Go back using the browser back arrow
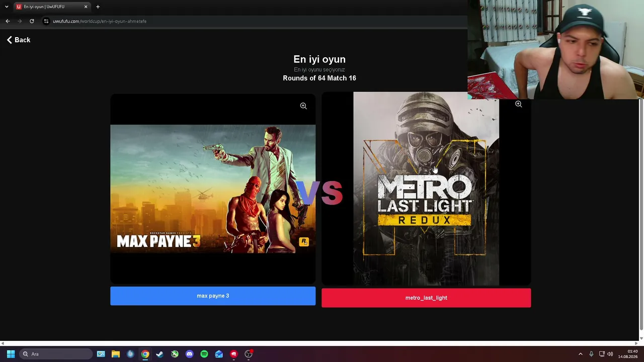Image resolution: width=644 pixels, height=362 pixels. 8,21
